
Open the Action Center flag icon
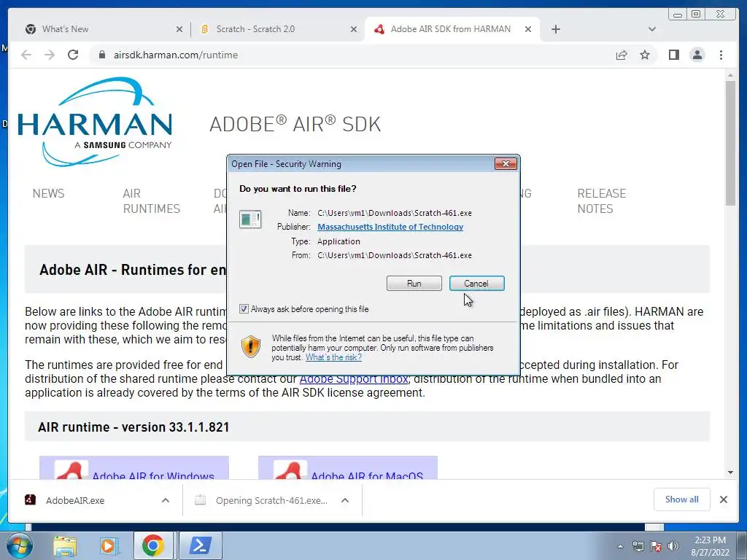[x=656, y=546]
